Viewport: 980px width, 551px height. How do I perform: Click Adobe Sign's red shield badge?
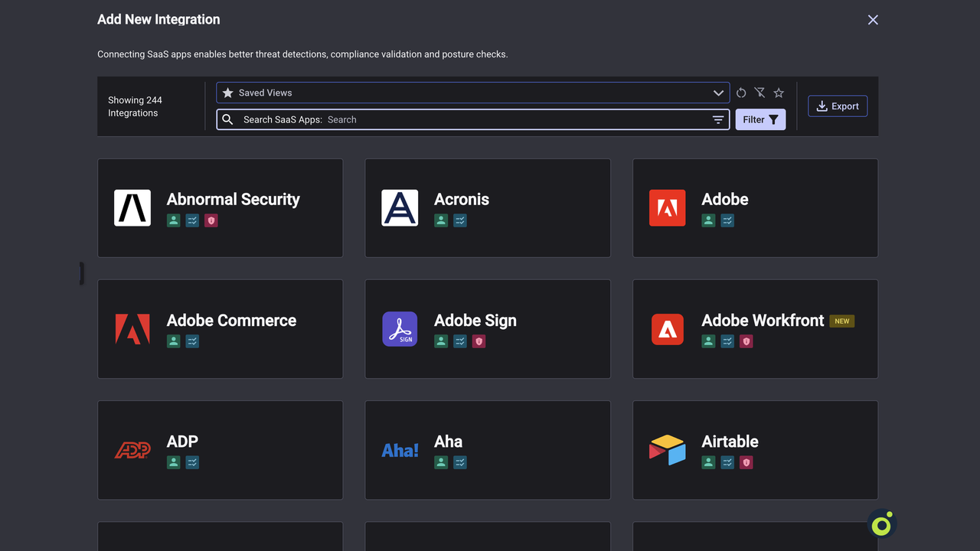(x=479, y=341)
